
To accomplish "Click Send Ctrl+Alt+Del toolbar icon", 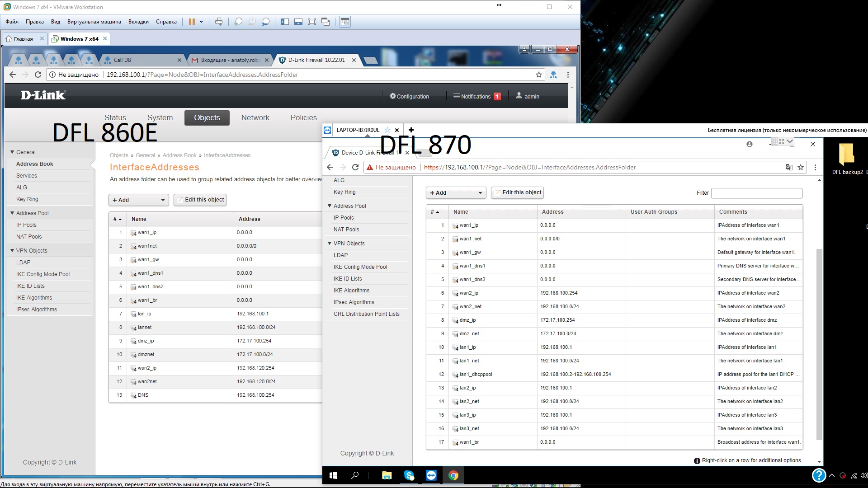I will tap(219, 22).
